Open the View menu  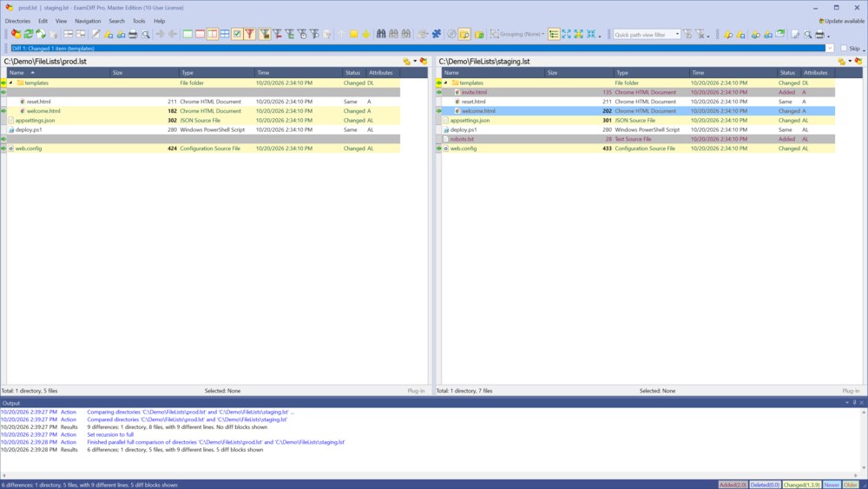tap(61, 21)
